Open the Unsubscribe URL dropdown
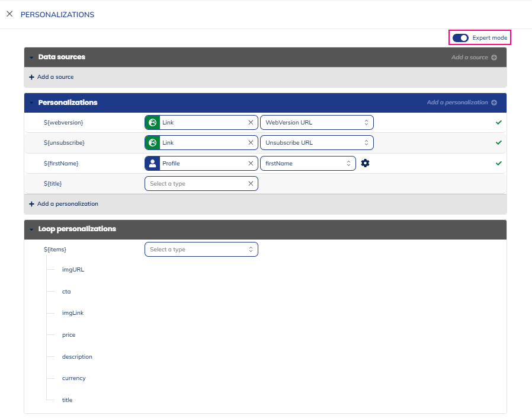The height and width of the screenshot is (418, 532). (x=316, y=143)
